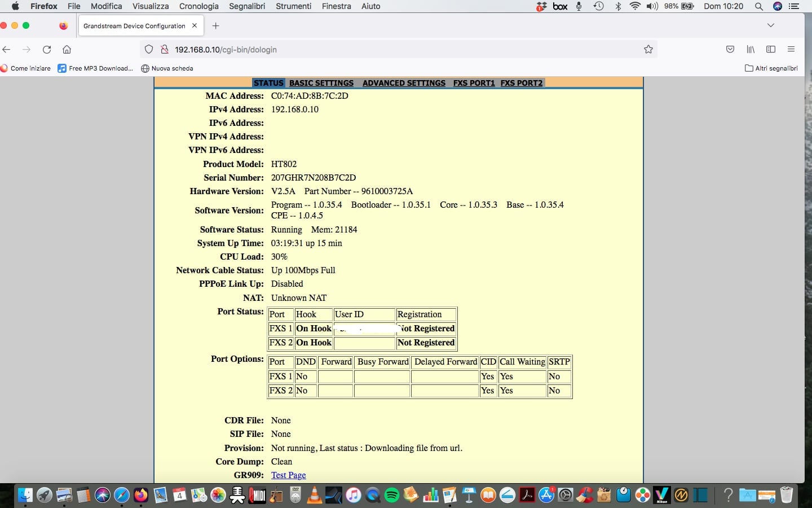Go to FXS PORT1 configuration

pyautogui.click(x=474, y=83)
